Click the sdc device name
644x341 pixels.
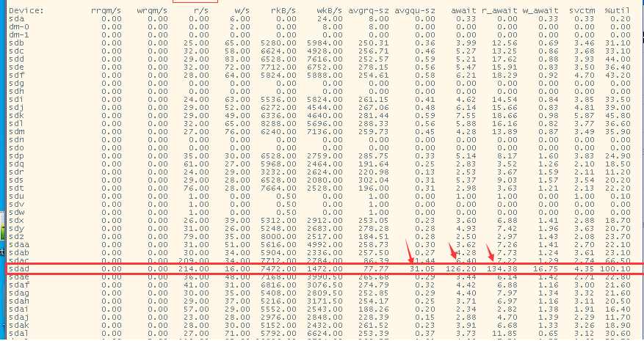15,51
